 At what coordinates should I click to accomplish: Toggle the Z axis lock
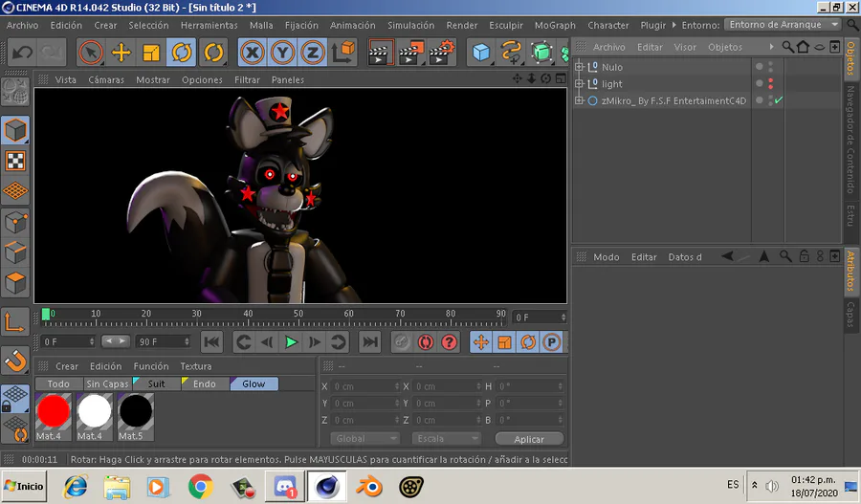(x=313, y=53)
